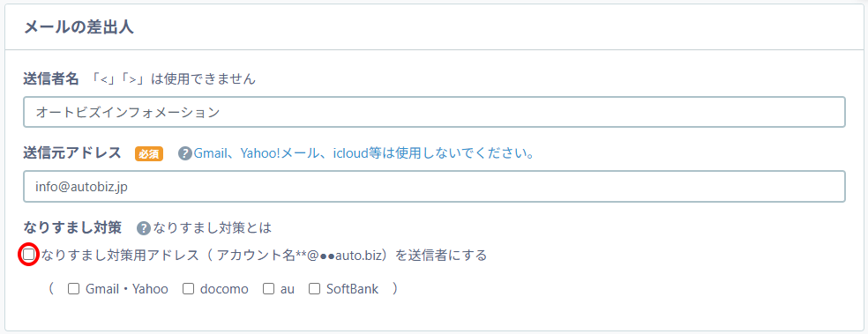The image size is (868, 334).
Task: Open the Gmail、Yahoo!メール、icloud warning link
Action: (363, 153)
